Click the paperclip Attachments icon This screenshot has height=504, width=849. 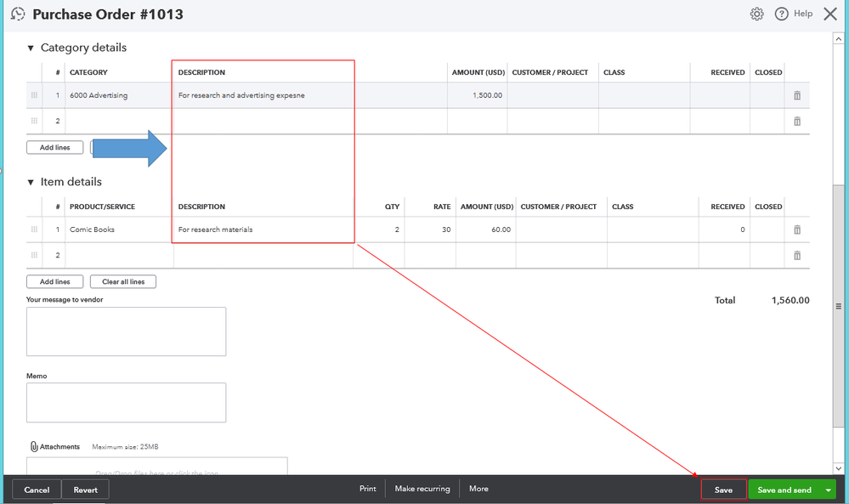pos(34,446)
